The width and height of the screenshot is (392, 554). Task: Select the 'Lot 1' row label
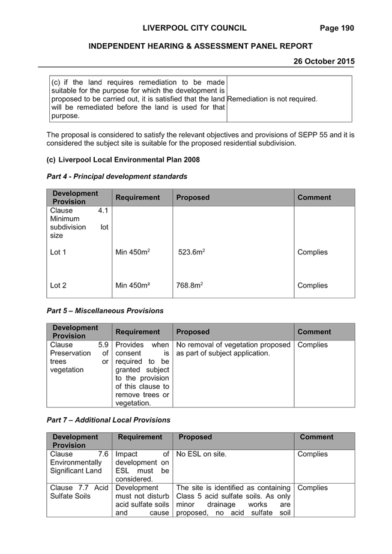pos(58,252)
